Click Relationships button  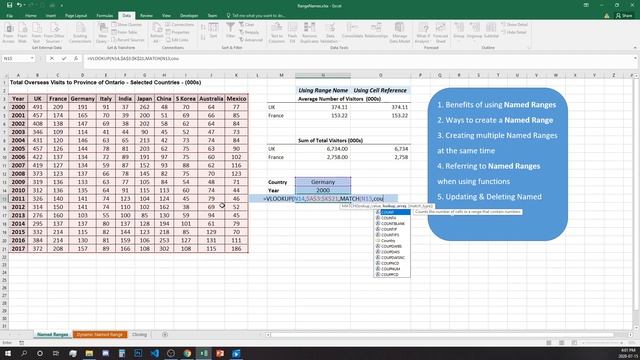coord(376,31)
